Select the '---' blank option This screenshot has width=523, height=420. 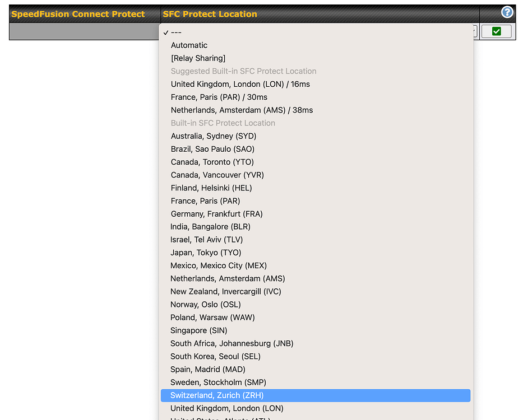(316, 32)
